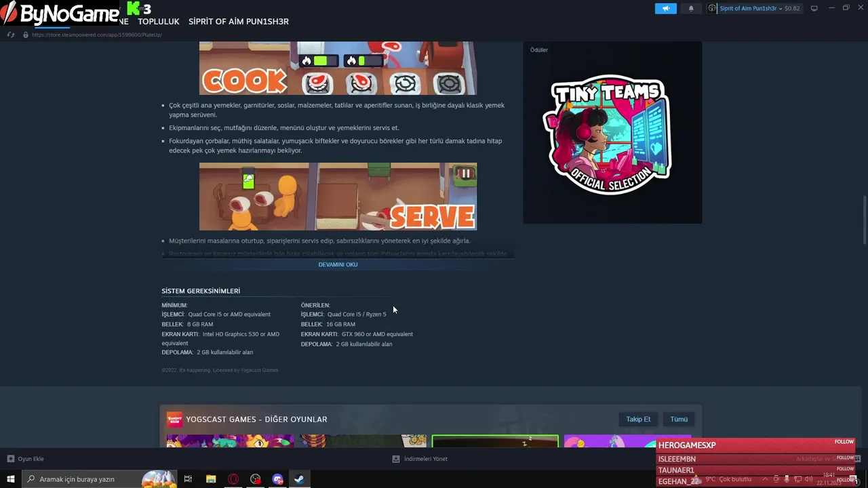
Task: Open the notifications bell
Action: [691, 8]
